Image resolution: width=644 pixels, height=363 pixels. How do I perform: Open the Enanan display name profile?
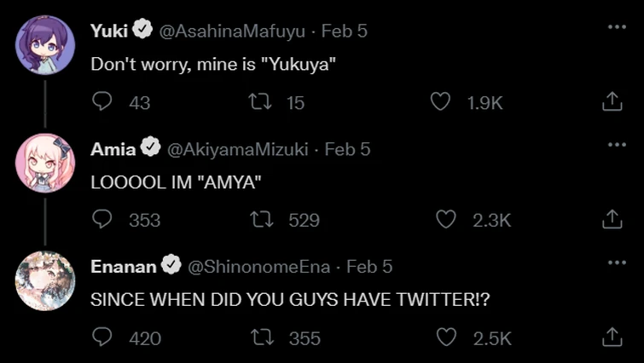point(124,266)
